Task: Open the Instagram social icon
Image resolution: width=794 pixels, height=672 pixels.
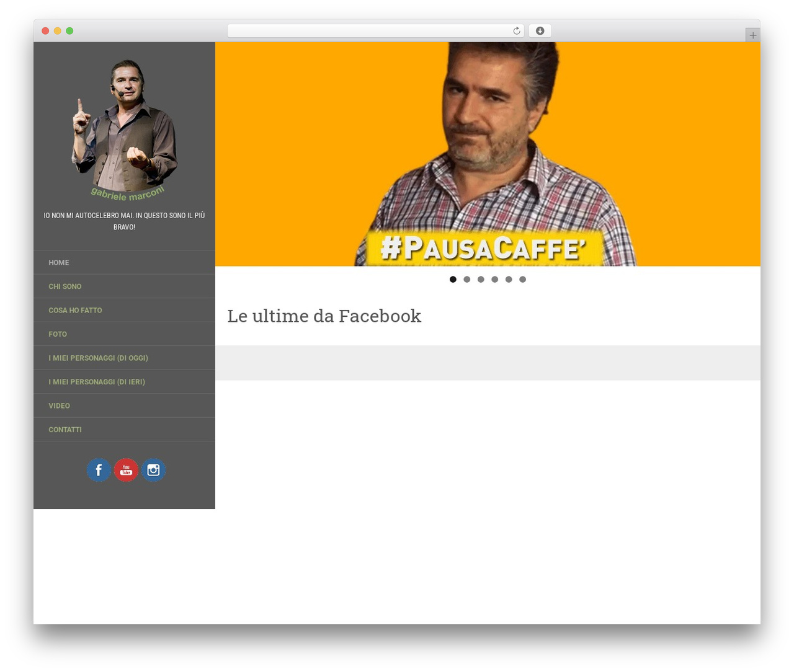Action: [x=153, y=470]
